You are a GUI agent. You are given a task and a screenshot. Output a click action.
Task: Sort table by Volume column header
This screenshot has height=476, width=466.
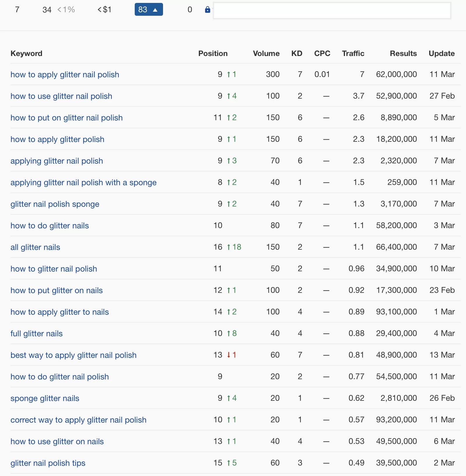coord(266,53)
